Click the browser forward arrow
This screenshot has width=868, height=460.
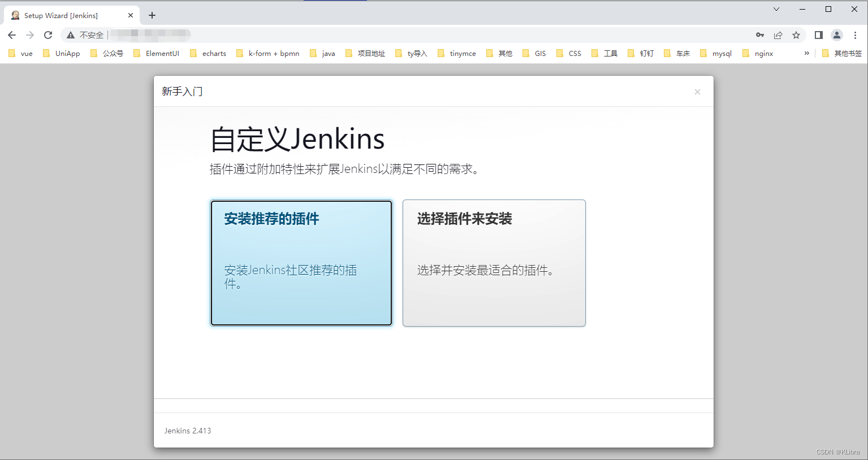click(x=30, y=35)
